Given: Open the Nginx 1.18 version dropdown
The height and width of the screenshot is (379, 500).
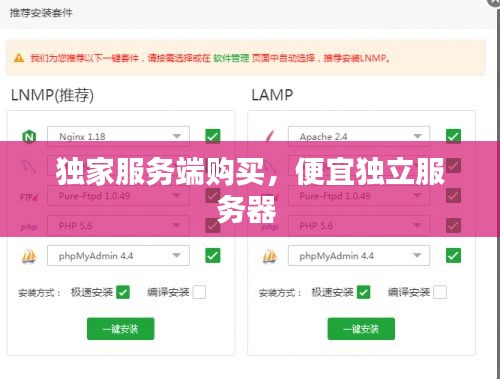Looking at the screenshot, I should 118,136.
